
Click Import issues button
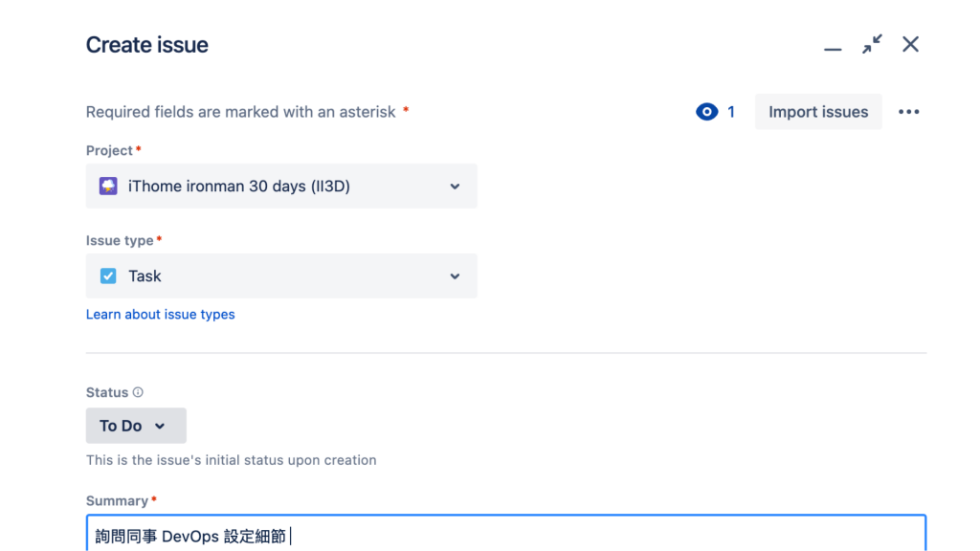click(818, 112)
